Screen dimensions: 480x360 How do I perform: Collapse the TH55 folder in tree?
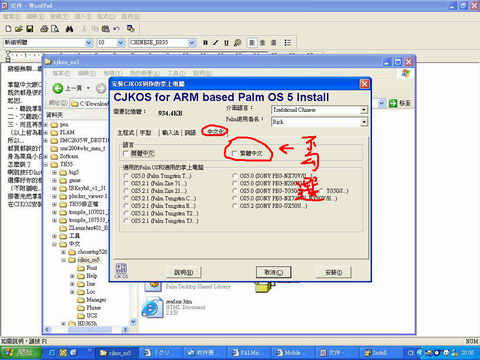(46, 164)
